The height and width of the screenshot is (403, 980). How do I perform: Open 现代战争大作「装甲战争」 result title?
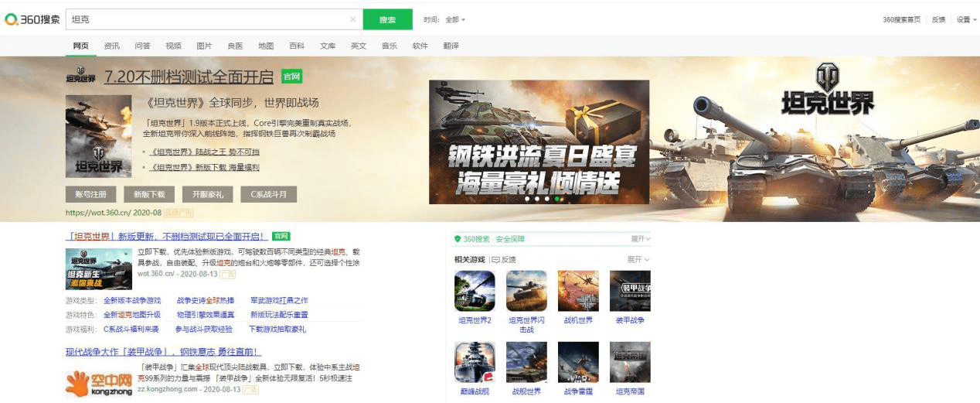[x=163, y=352]
